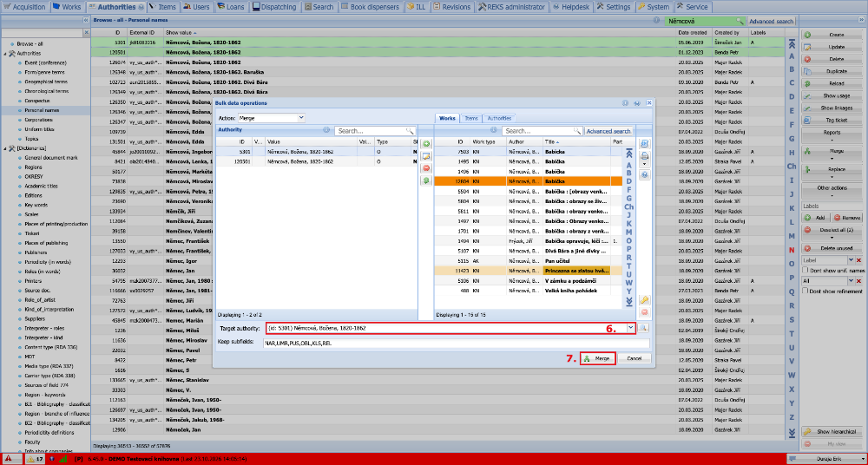Open the Acquisition module tab

coord(25,7)
